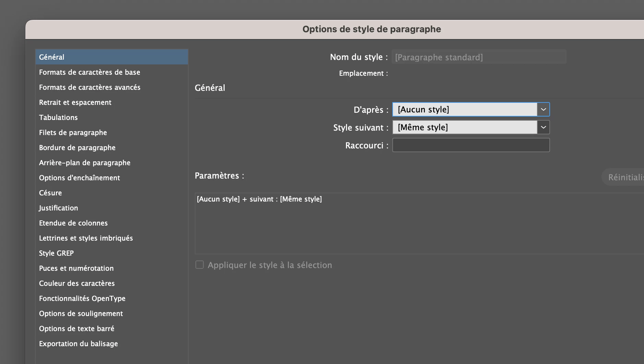This screenshot has height=364, width=644.
Task: Open Formats de caractères avancés section
Action: [x=90, y=87]
